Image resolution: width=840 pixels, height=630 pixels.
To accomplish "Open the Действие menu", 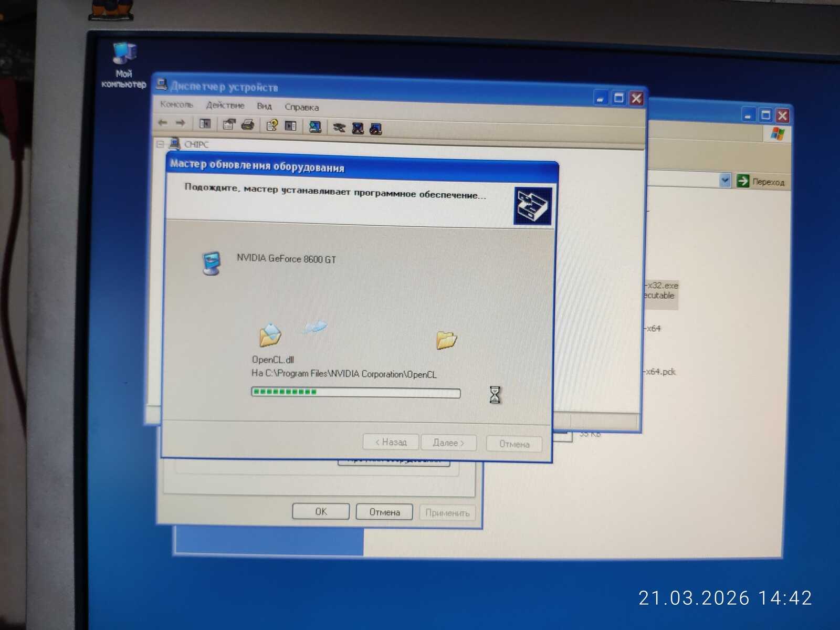I will 225,106.
